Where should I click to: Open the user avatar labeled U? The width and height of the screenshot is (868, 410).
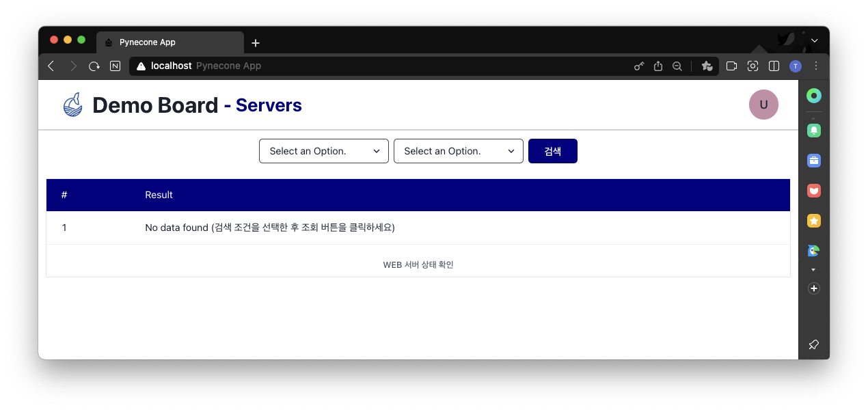point(763,105)
